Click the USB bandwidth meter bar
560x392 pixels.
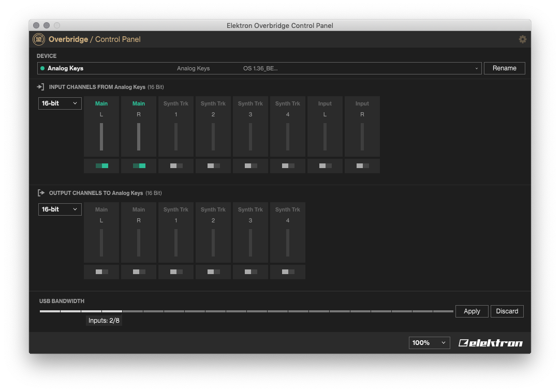tap(246, 311)
